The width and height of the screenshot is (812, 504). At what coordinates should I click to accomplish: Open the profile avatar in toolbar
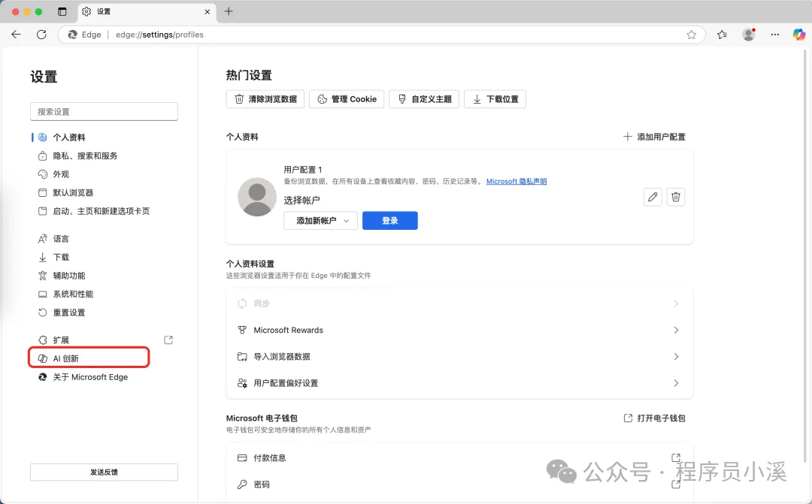[x=749, y=35]
